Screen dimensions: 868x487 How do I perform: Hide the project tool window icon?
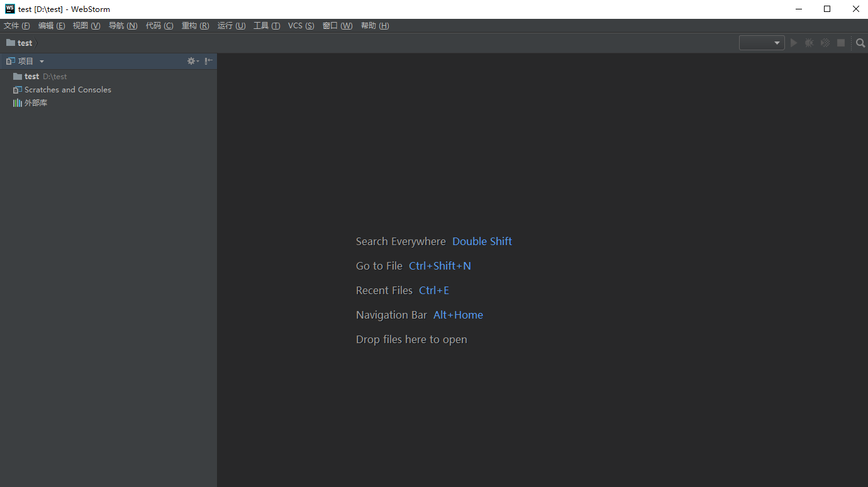pos(208,61)
